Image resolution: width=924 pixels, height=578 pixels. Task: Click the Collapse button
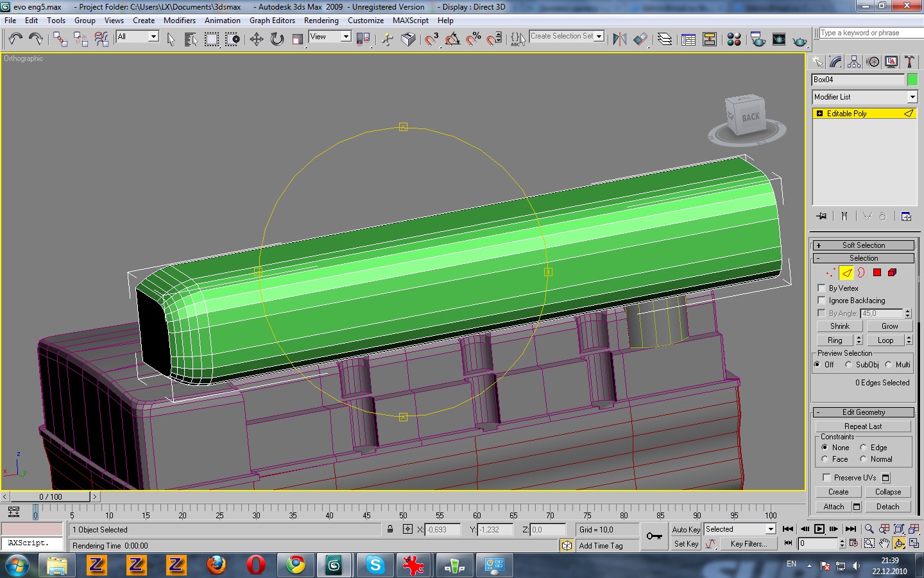pos(887,492)
